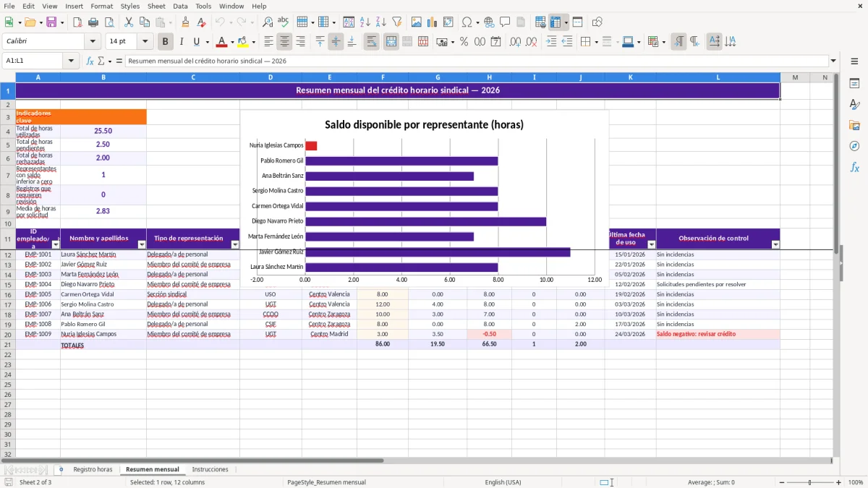Toggle Underline formatting
The image size is (868, 488).
point(196,42)
